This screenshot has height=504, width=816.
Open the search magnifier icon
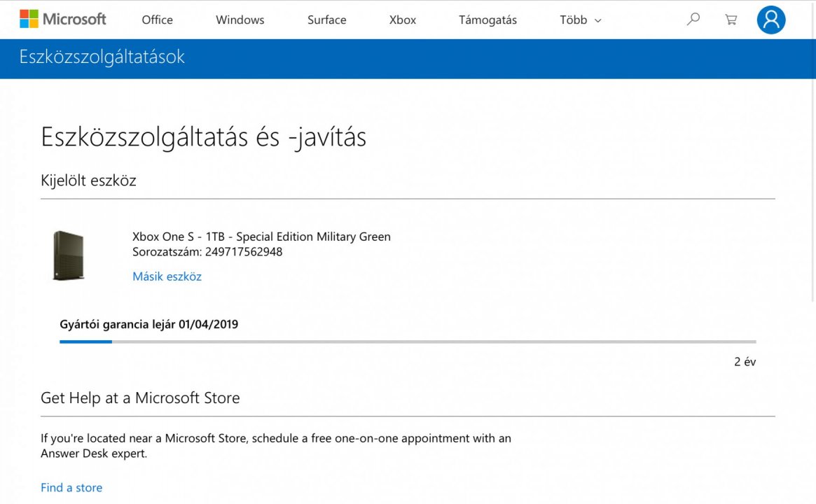[x=693, y=20]
